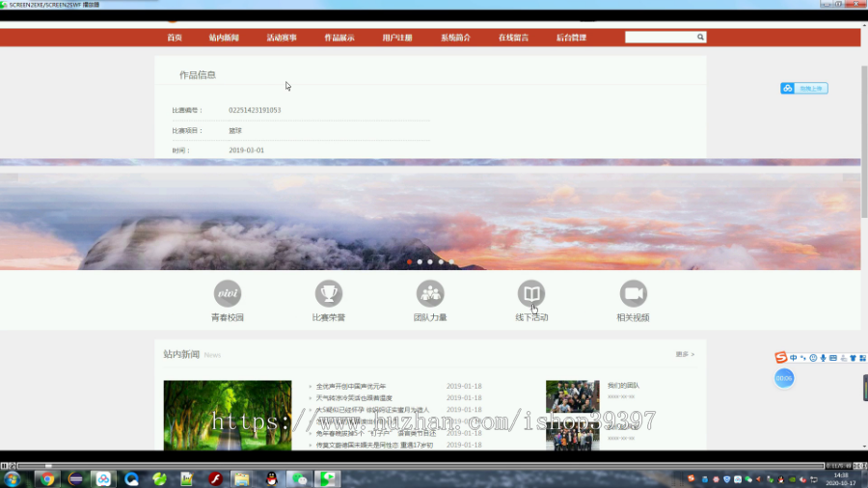This screenshot has width=868, height=488.
Task: Open the blue Q browser taskbar icon
Action: [x=131, y=478]
